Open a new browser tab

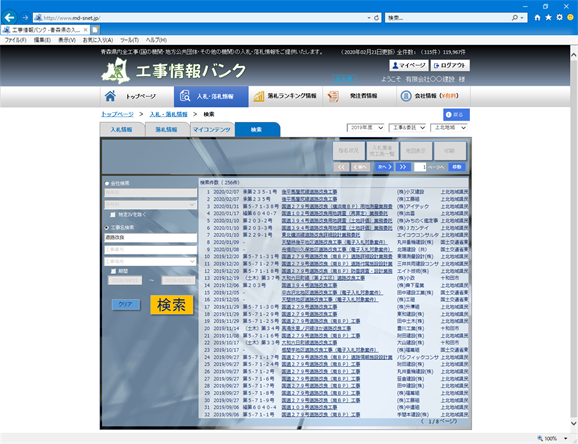(x=95, y=30)
